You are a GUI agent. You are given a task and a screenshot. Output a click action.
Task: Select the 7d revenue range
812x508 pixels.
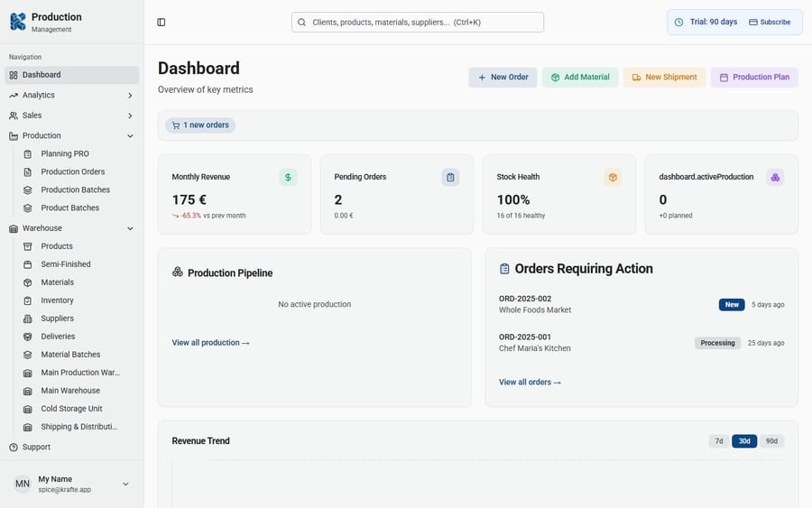(x=719, y=441)
